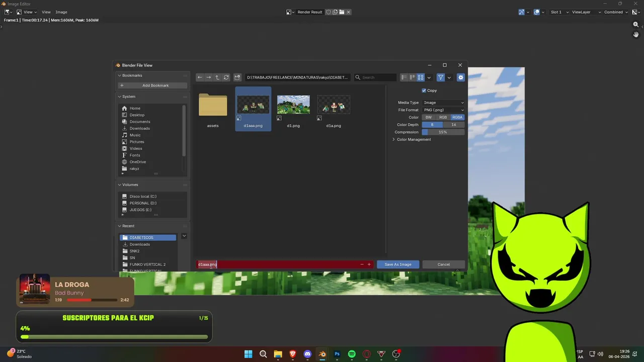Toggle the file filter funnel icon
644x362 pixels.
[441, 77]
